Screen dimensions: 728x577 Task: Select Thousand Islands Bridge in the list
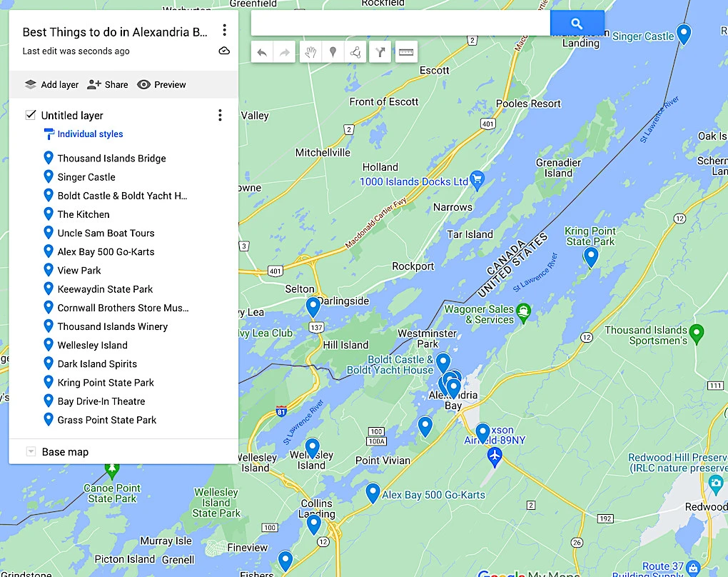(111, 159)
